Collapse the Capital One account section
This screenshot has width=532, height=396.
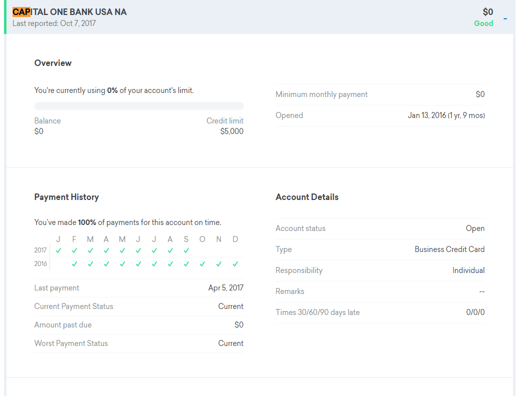[505, 18]
